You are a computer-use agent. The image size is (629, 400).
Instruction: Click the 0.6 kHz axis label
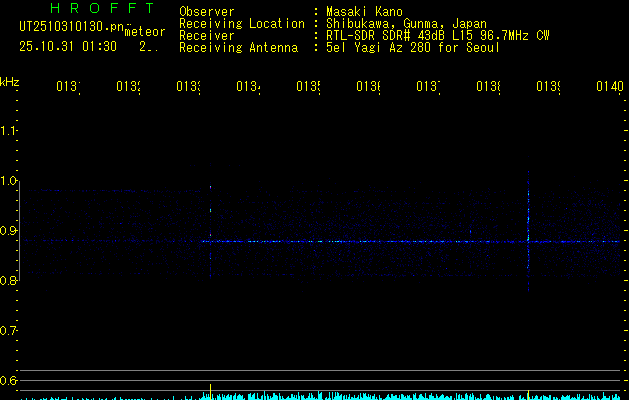[8, 380]
